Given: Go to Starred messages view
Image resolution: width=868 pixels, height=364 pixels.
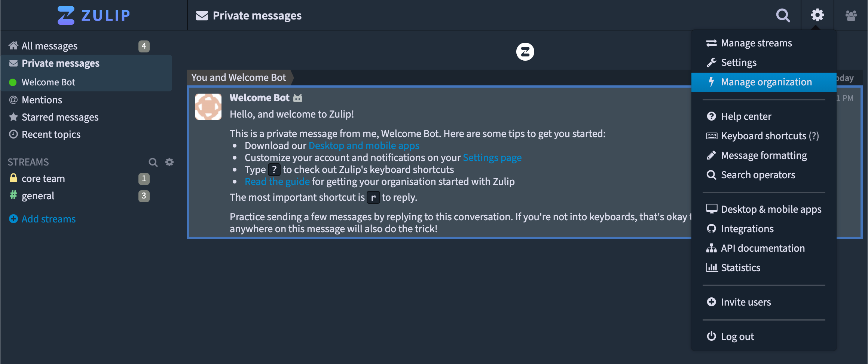Looking at the screenshot, I should click(x=60, y=117).
